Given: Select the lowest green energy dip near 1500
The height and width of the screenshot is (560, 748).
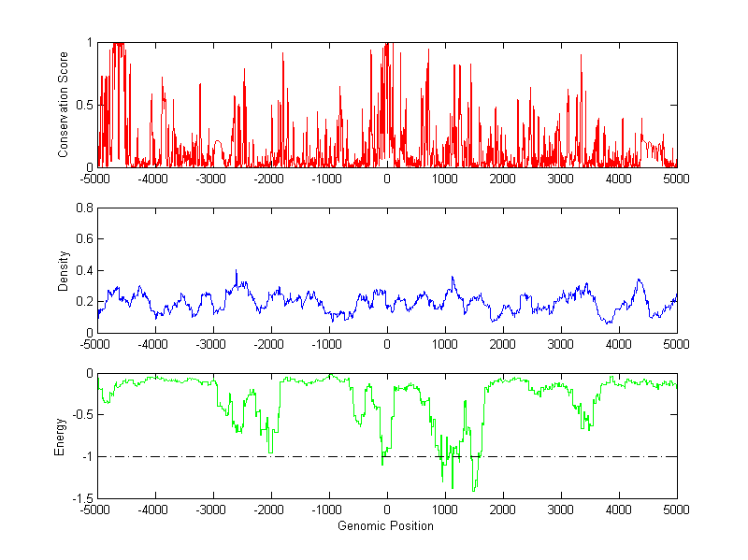Looking at the screenshot, I should (474, 489).
